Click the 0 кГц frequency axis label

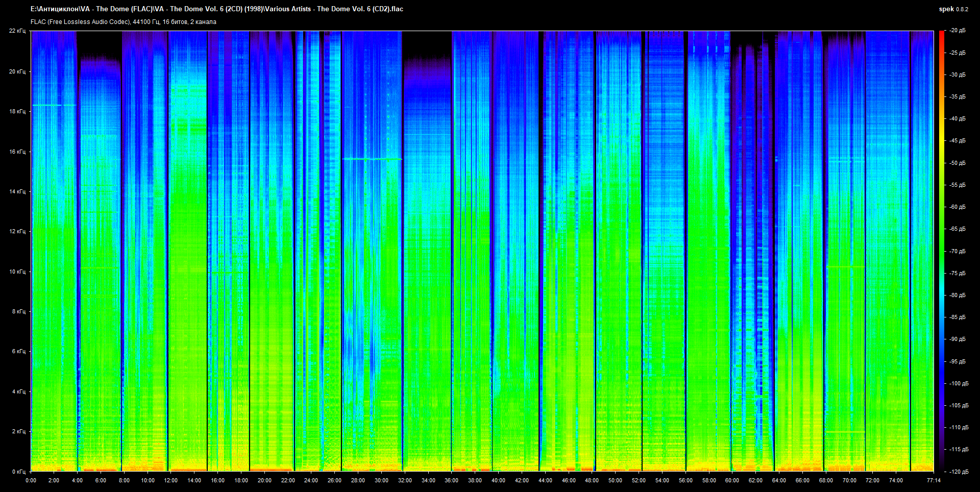(x=18, y=472)
